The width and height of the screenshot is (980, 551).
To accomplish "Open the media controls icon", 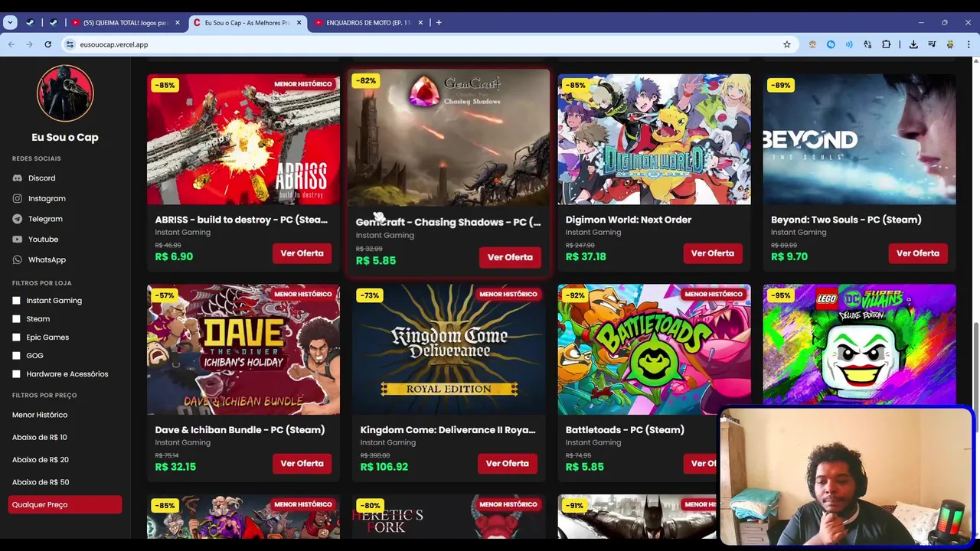I will [x=932, y=44].
